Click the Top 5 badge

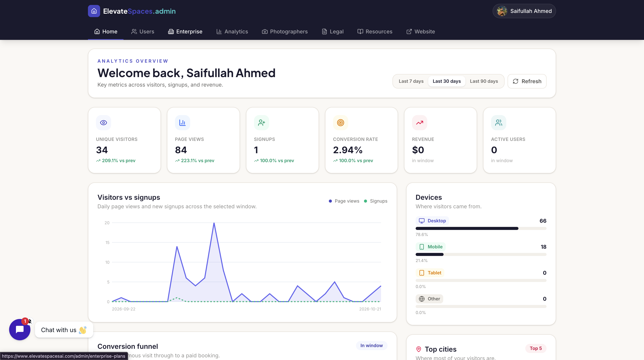pyautogui.click(x=536, y=348)
